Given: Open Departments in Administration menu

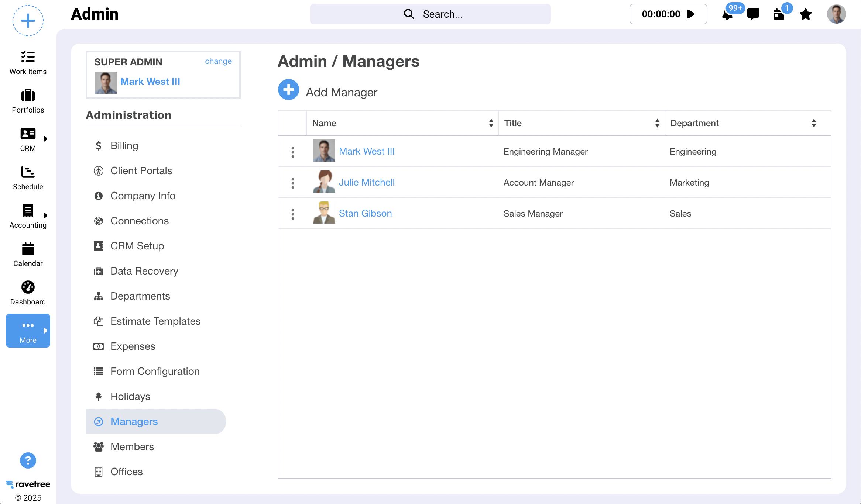Looking at the screenshot, I should tap(140, 296).
